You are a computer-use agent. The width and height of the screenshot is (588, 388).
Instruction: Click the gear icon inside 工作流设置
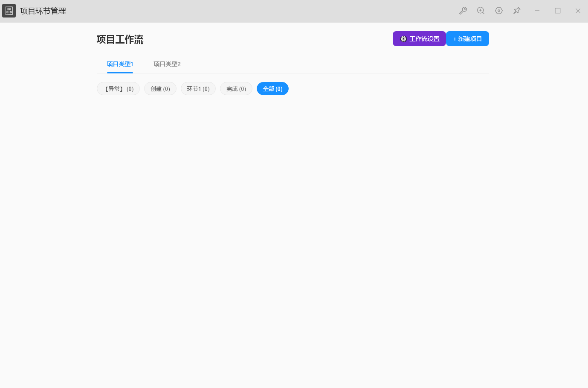(403, 39)
